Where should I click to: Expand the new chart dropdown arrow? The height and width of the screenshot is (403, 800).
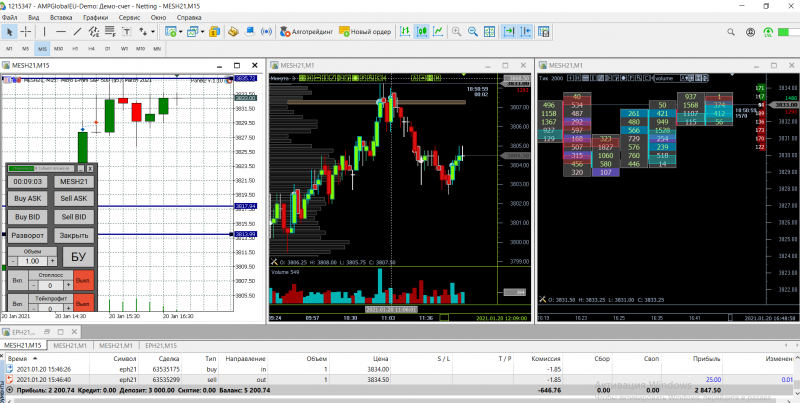point(181,32)
